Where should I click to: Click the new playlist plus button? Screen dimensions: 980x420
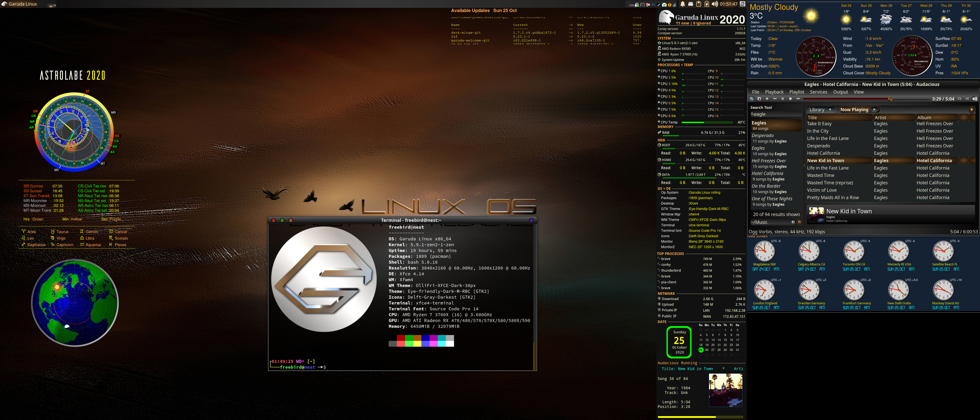click(x=971, y=109)
